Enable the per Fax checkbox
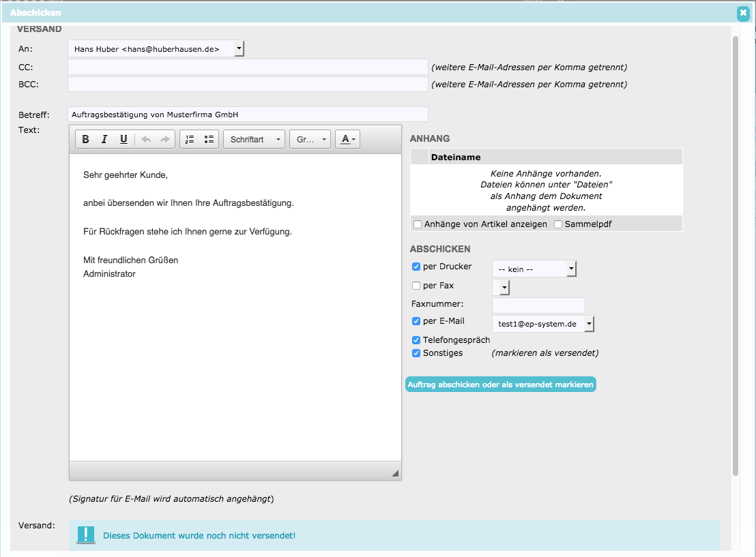 (x=416, y=286)
